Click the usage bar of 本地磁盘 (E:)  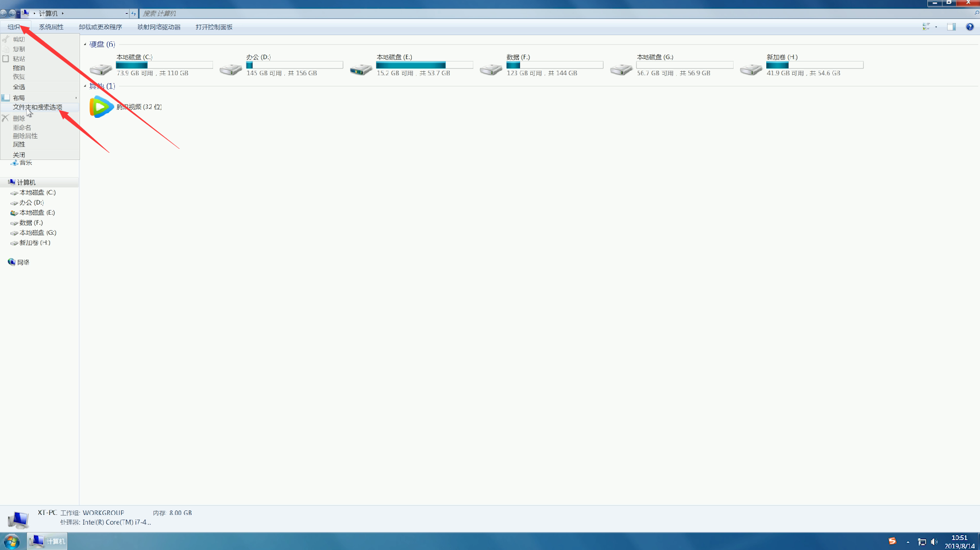(x=425, y=65)
